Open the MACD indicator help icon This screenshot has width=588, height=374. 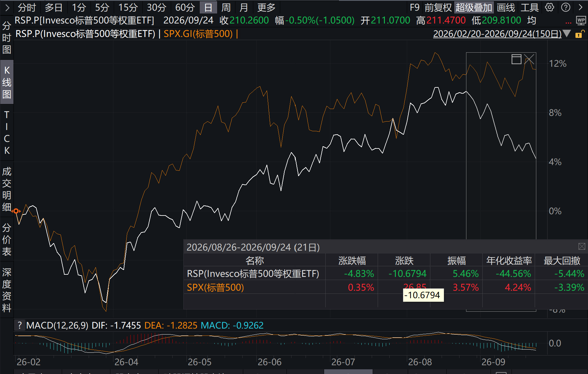(x=20, y=325)
